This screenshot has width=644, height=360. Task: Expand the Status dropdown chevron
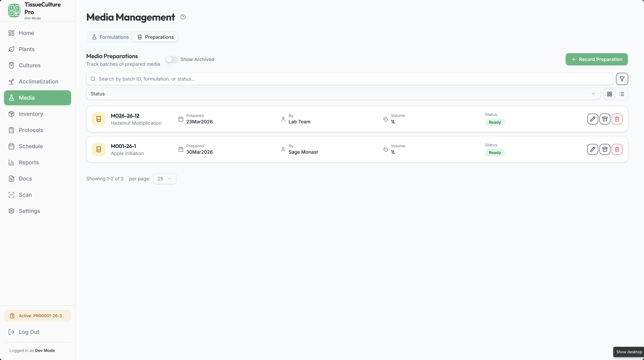pos(593,94)
